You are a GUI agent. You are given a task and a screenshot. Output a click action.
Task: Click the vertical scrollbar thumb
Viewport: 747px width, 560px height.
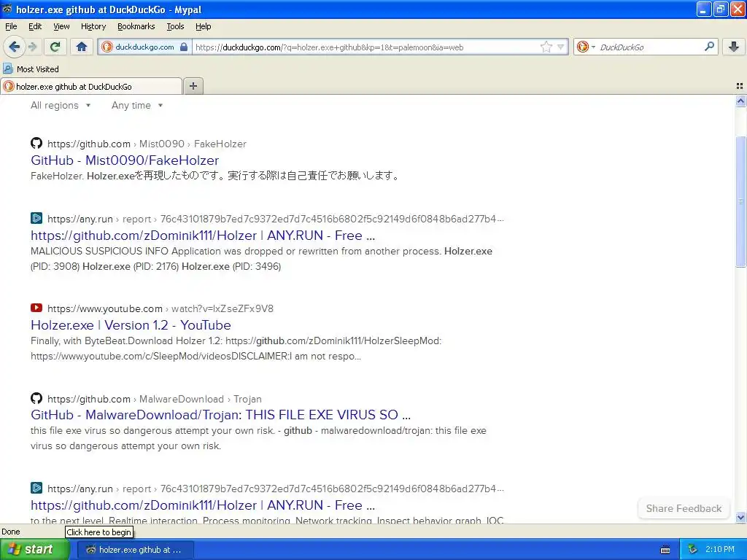pyautogui.click(x=740, y=201)
